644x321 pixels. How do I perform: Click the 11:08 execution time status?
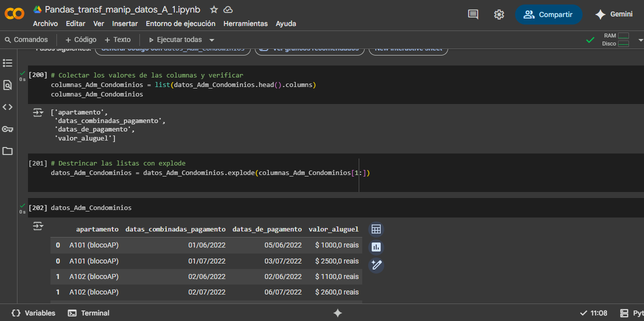pos(594,313)
